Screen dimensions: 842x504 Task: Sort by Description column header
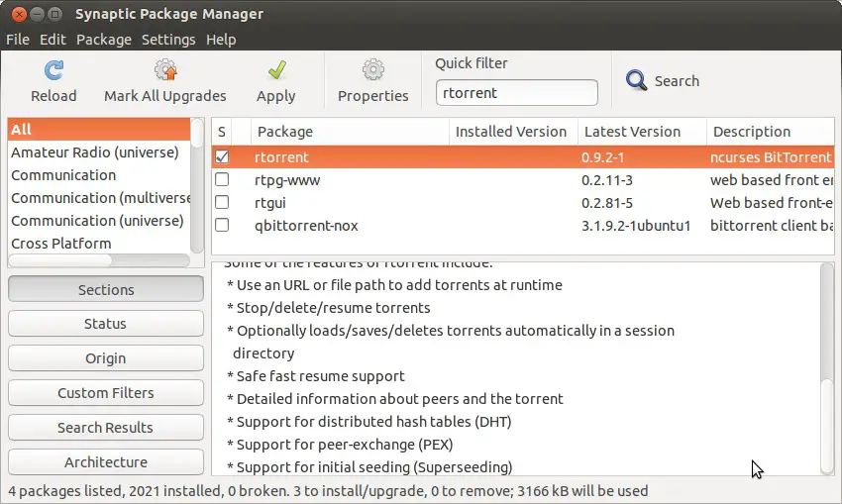coord(771,132)
